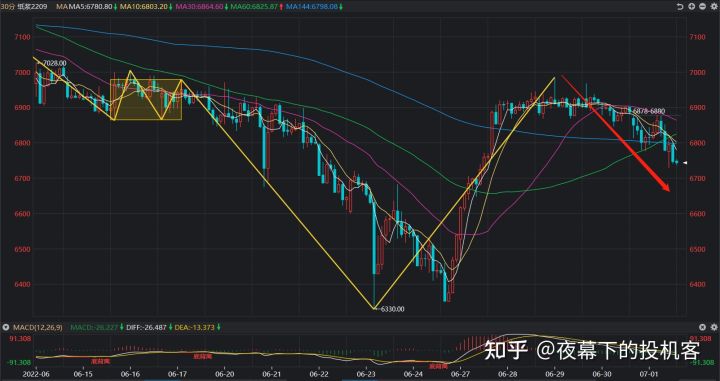Zoom out with the minus icon

(x=703, y=7)
